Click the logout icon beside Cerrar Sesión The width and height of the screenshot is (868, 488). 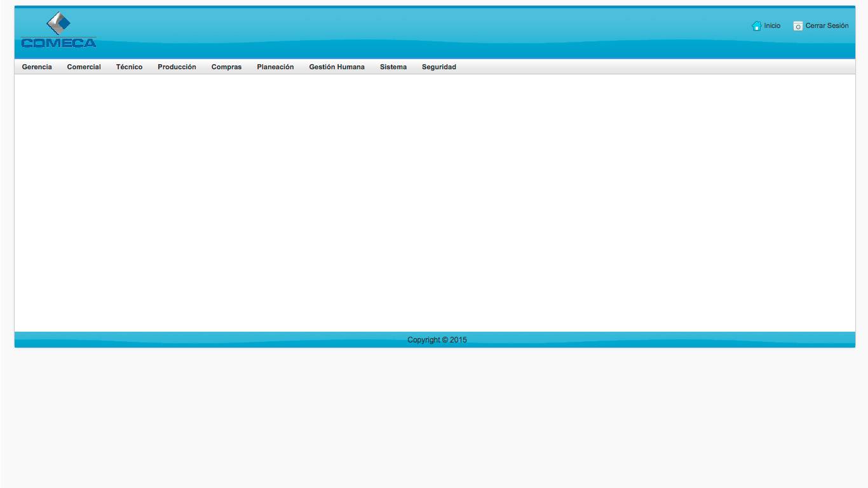[798, 26]
